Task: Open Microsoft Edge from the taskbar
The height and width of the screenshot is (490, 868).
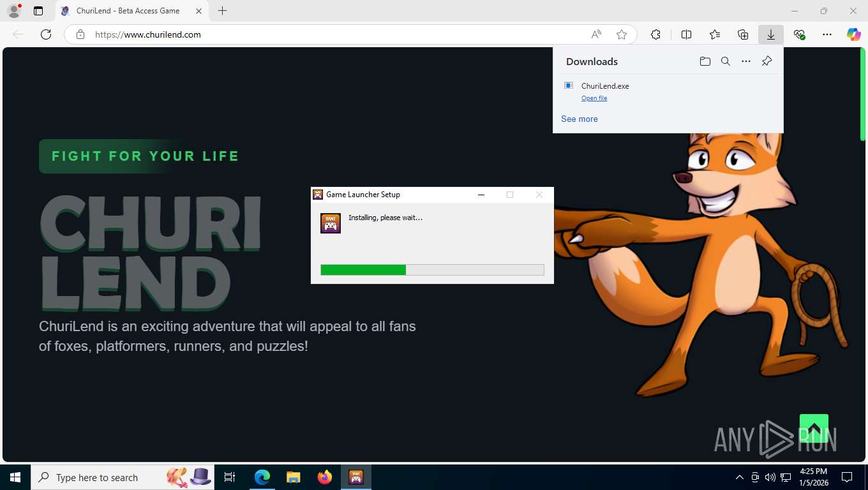Action: [x=262, y=477]
